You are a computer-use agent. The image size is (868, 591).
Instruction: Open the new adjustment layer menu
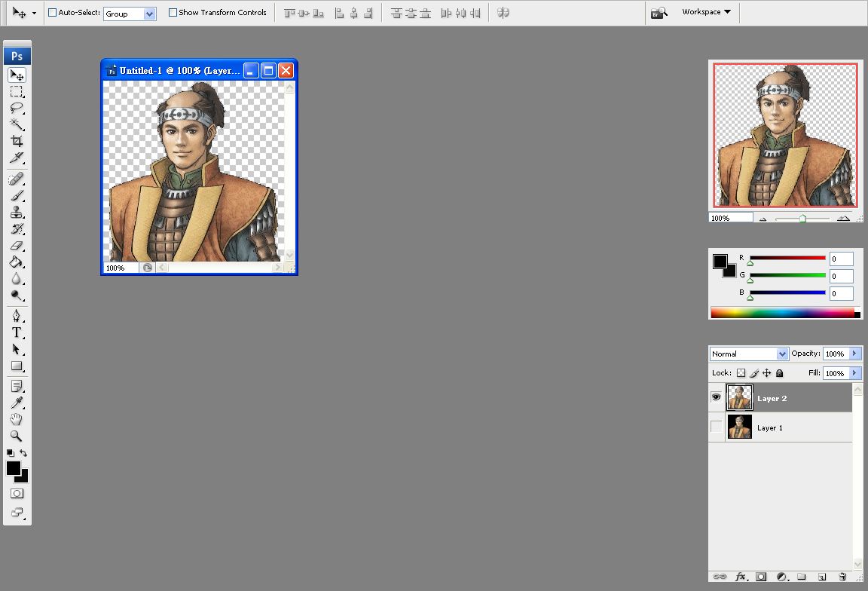click(782, 577)
